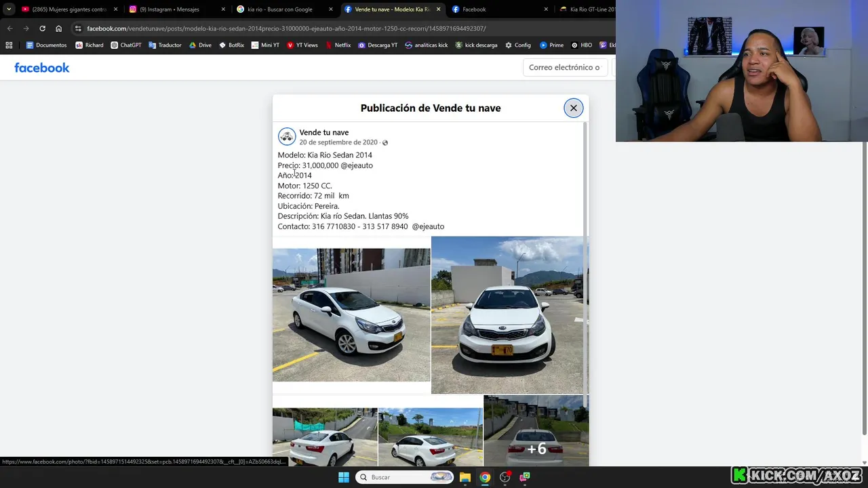This screenshot has width=868, height=488.
Task: Click the 'Recorrido: 72 mil km' line
Action: (x=313, y=196)
